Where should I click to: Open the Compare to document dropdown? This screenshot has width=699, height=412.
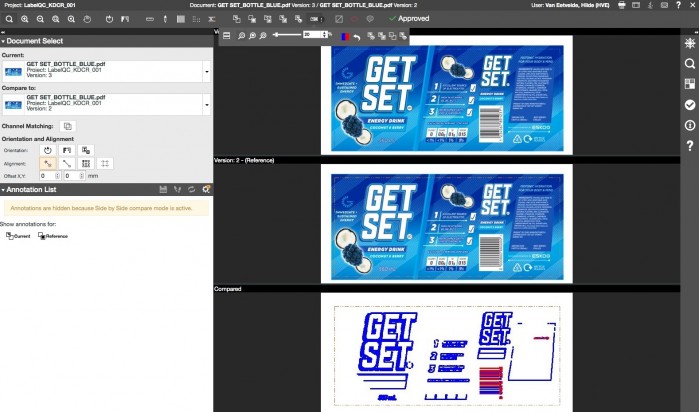click(x=206, y=103)
